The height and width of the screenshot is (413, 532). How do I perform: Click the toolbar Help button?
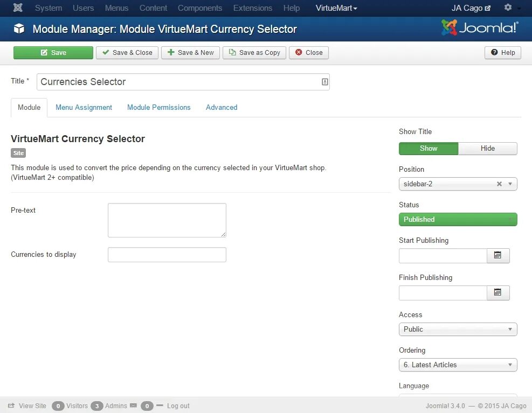[x=503, y=53]
